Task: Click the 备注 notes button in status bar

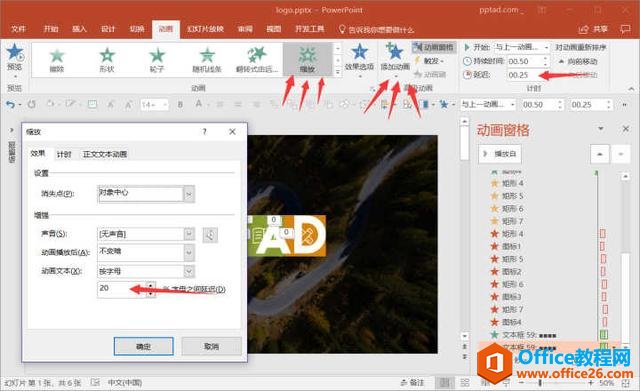Action: pyautogui.click(x=412, y=383)
